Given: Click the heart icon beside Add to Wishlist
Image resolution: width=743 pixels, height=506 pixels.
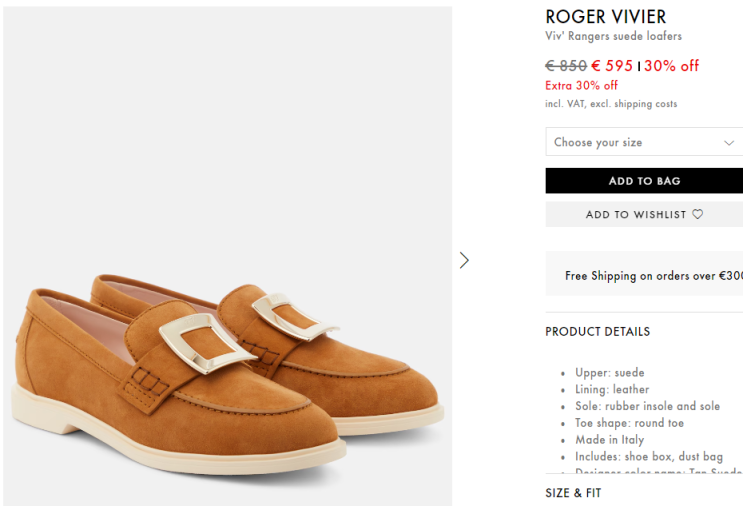Looking at the screenshot, I should (x=698, y=214).
